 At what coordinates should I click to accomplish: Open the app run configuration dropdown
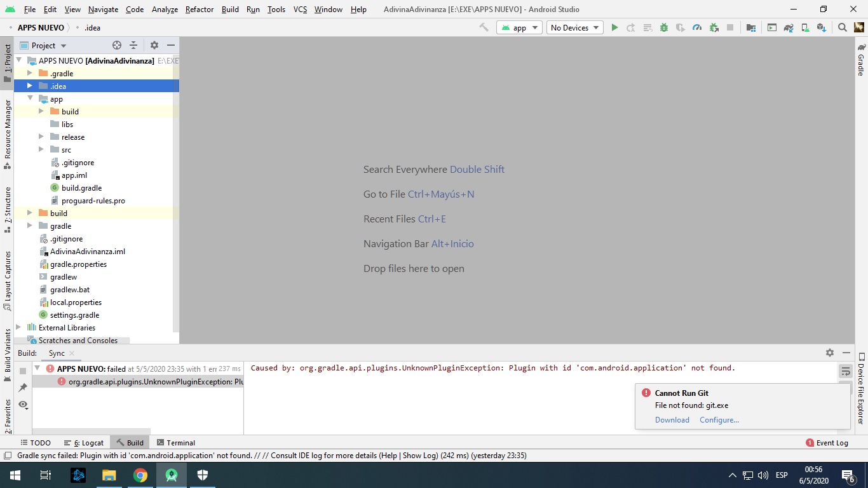tap(519, 27)
